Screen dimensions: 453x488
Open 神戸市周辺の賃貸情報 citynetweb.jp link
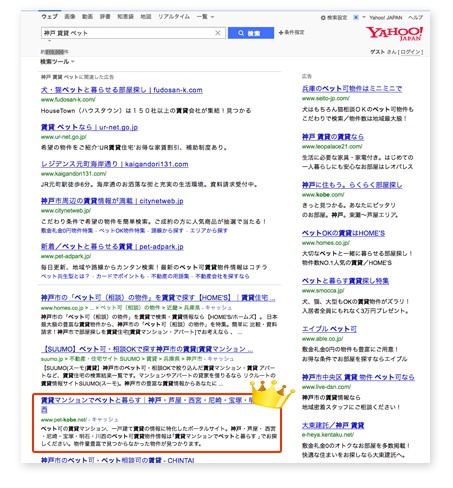coord(112,201)
